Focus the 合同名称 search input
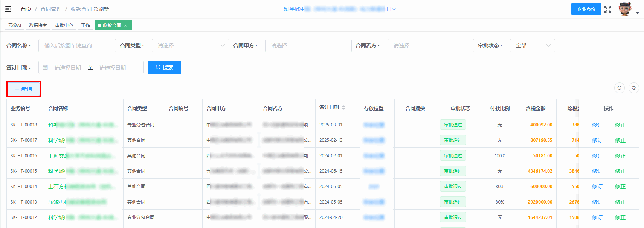The image size is (644, 228). point(77,46)
